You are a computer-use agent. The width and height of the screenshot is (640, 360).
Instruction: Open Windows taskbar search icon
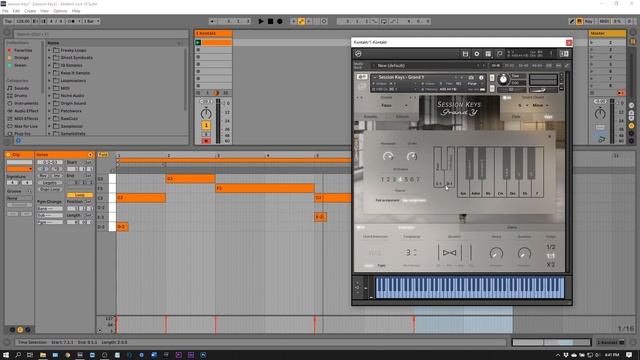(18, 355)
